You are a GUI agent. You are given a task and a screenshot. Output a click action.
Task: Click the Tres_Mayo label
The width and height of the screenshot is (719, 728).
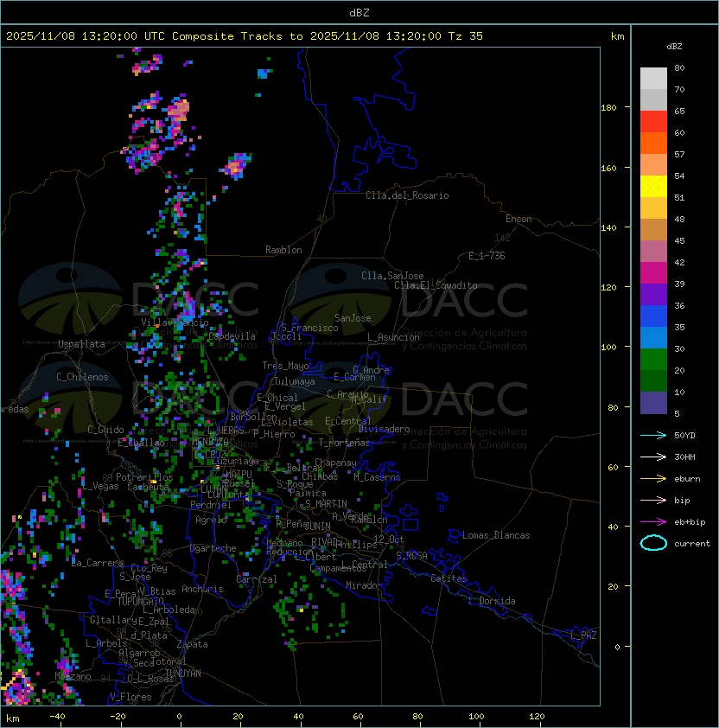(x=285, y=366)
